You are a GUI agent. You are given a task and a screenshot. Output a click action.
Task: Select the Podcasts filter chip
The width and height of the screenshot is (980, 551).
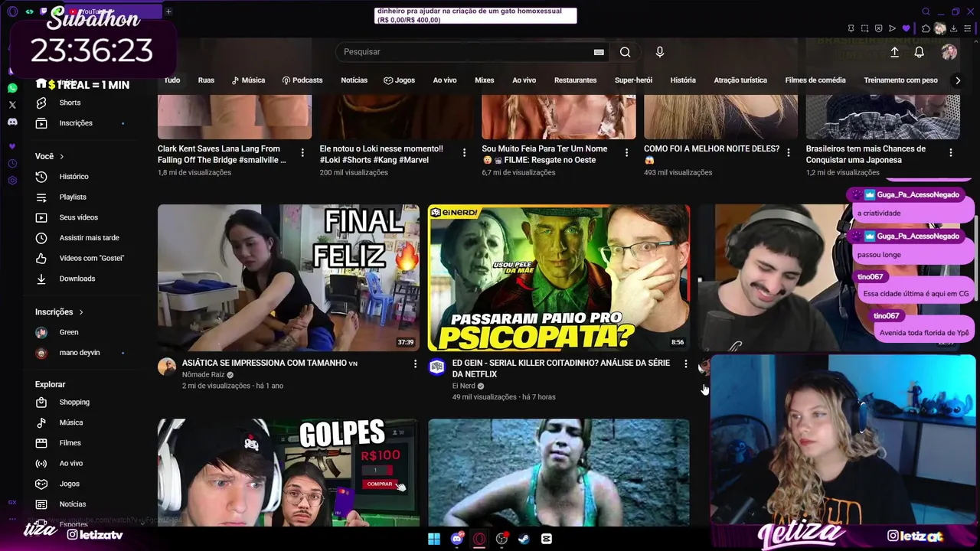[x=302, y=80]
